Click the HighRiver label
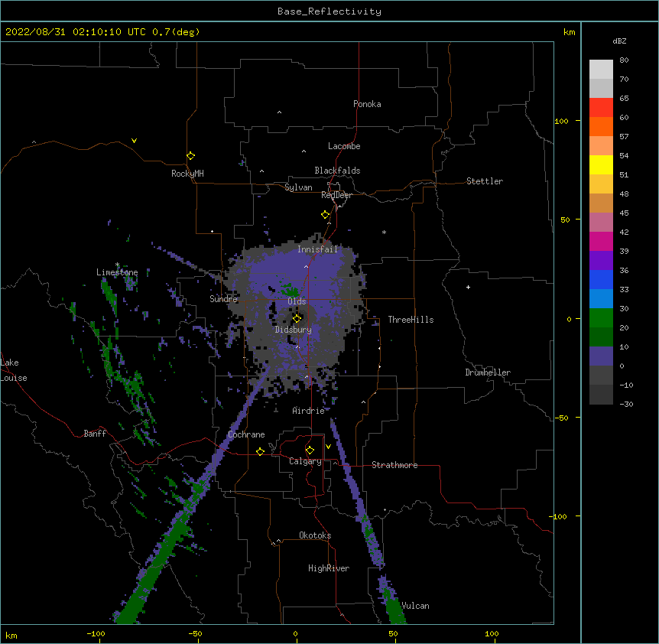 pyautogui.click(x=329, y=568)
